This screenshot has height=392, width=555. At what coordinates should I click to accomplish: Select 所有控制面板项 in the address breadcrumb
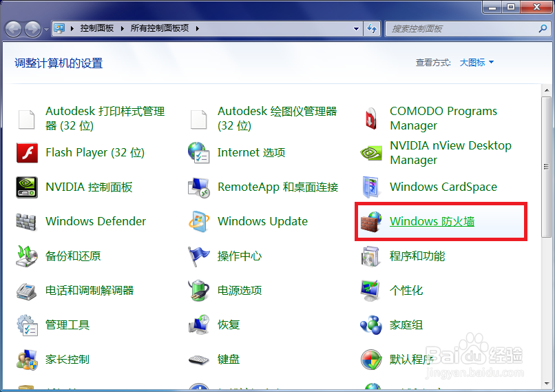tap(160, 28)
